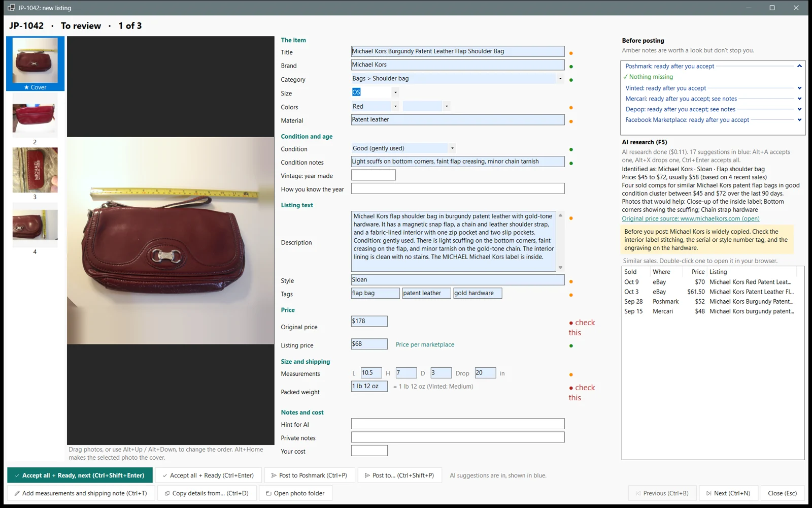Open the Condition dropdown
This screenshot has height=508, width=812.
pos(452,148)
